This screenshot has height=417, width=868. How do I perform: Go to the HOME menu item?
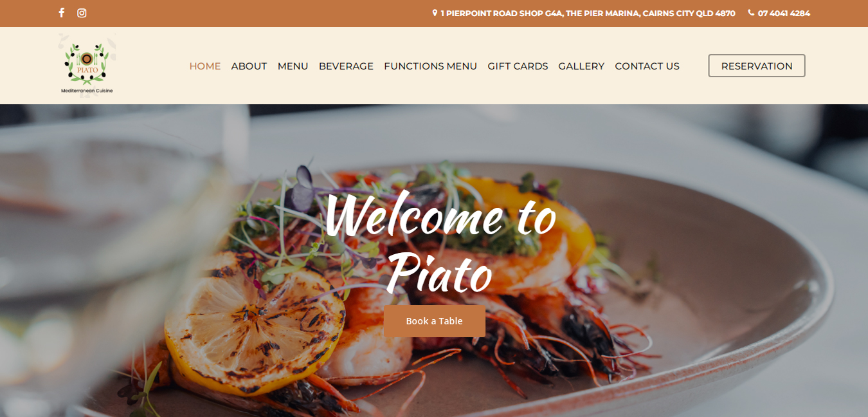pos(205,66)
